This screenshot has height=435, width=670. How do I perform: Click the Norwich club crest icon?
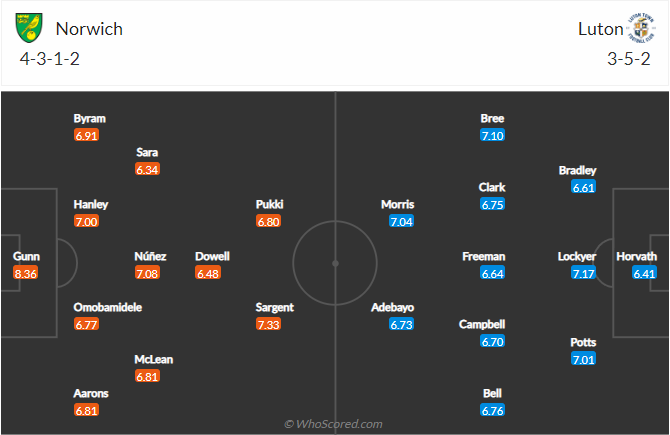tap(30, 28)
